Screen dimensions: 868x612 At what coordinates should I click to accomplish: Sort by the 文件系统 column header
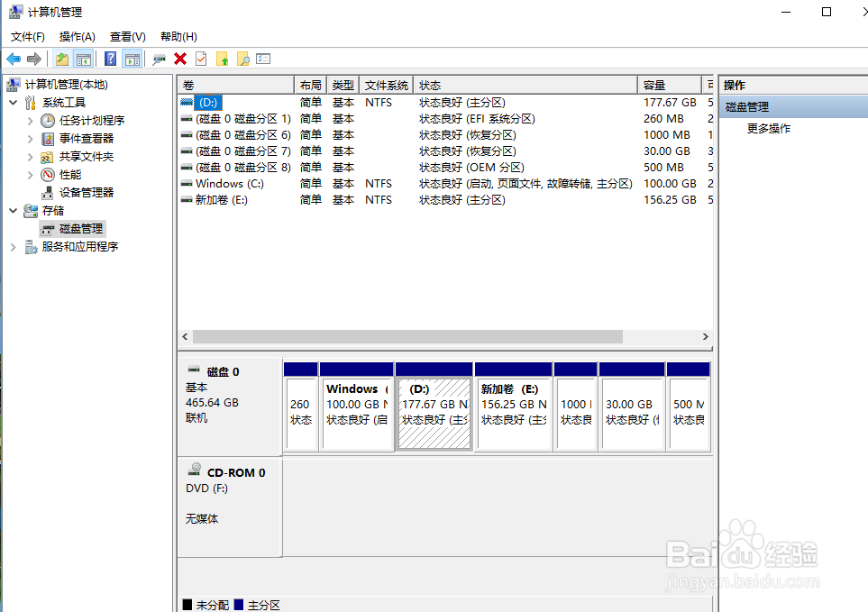coord(387,86)
